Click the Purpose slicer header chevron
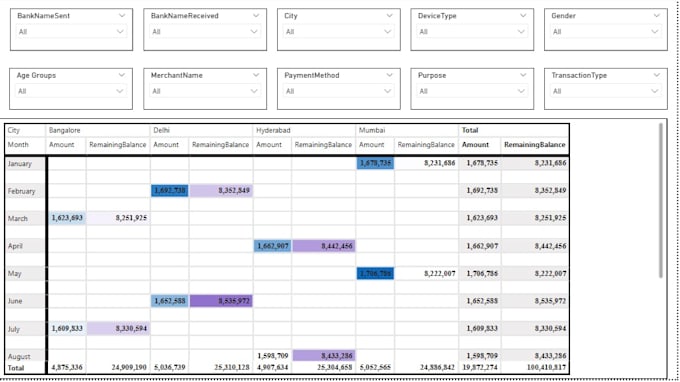Image resolution: width=680 pixels, height=382 pixels. tap(523, 75)
